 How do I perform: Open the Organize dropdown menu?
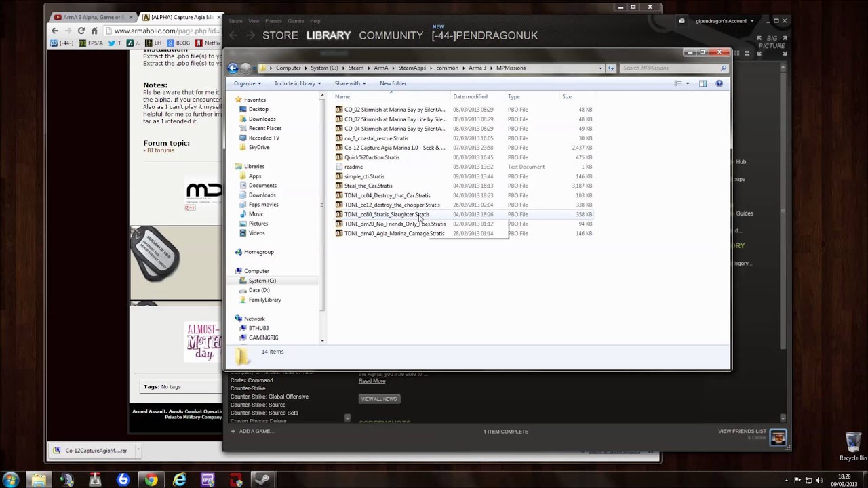pyautogui.click(x=248, y=83)
